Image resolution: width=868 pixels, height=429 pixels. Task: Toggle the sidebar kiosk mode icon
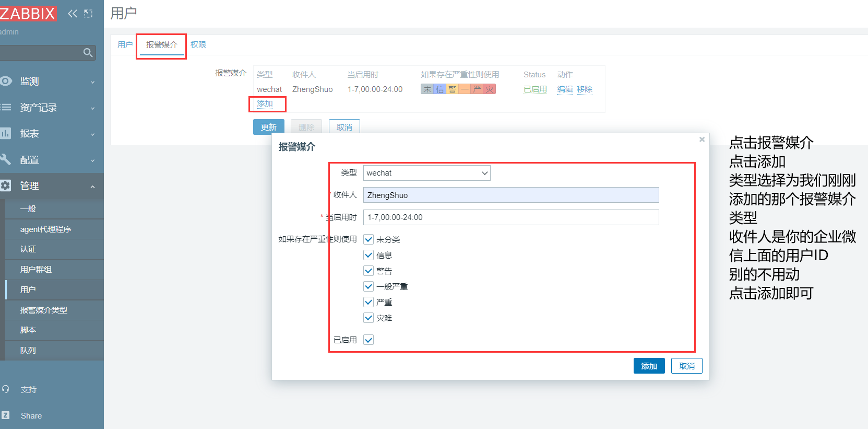(88, 14)
